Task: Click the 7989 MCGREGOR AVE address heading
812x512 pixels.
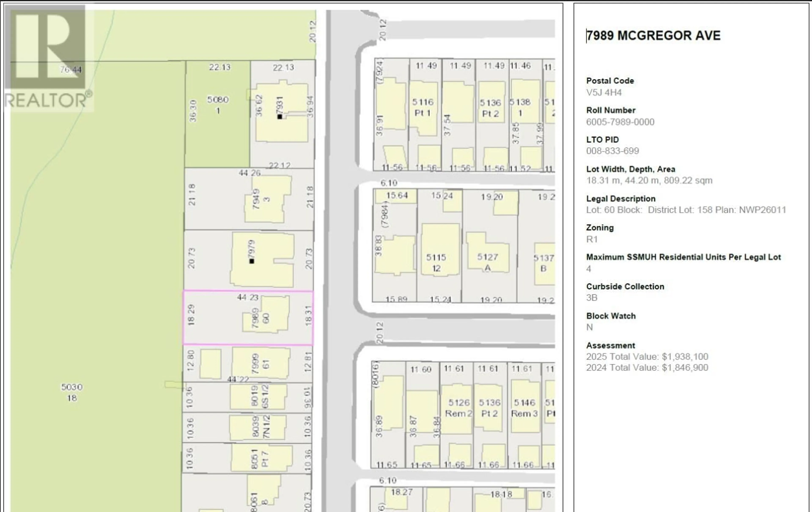Action: (653, 36)
